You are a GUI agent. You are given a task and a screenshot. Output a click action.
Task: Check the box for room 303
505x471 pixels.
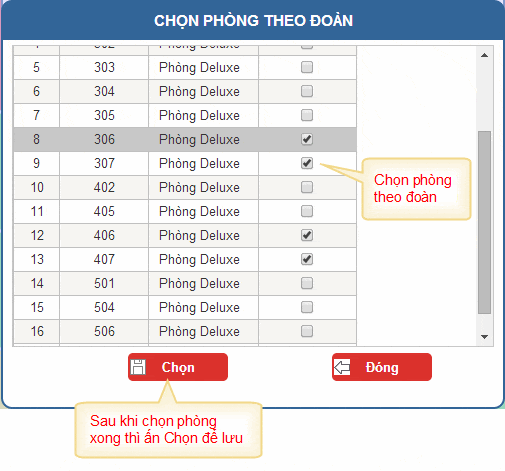click(307, 67)
